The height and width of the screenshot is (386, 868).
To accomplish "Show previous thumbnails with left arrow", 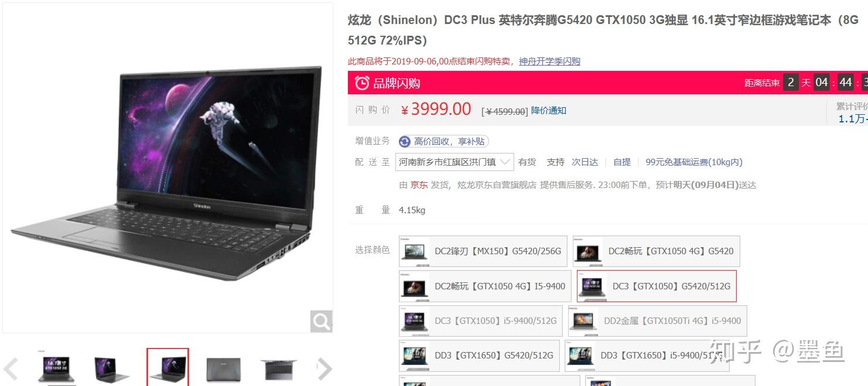I will coord(11,369).
